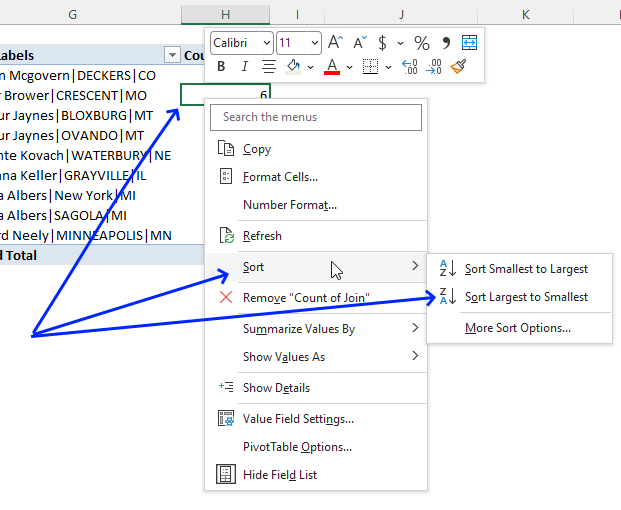Toggle Italic formatting in mini toolbar

(x=244, y=67)
